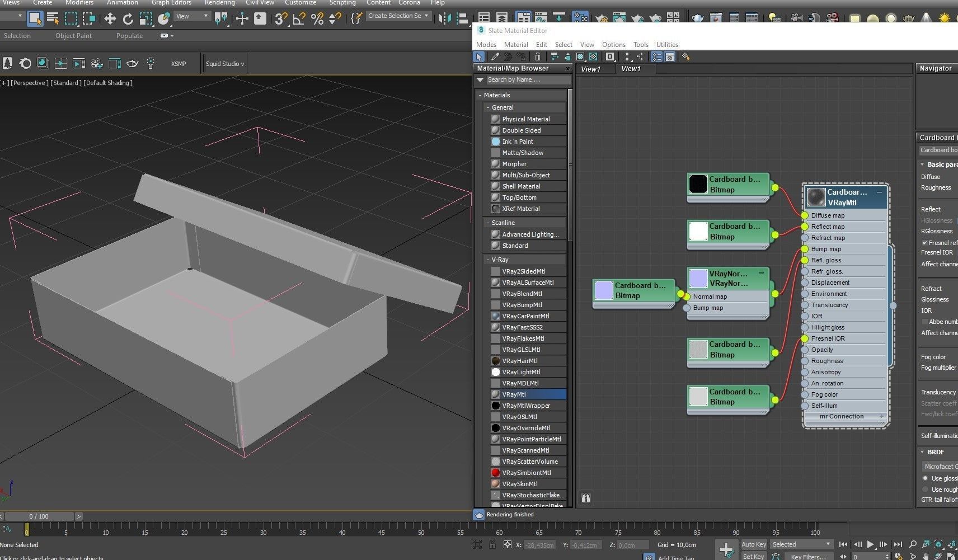Click the Key Filters button
Viewport: 958px width, 560px height.
tap(808, 556)
